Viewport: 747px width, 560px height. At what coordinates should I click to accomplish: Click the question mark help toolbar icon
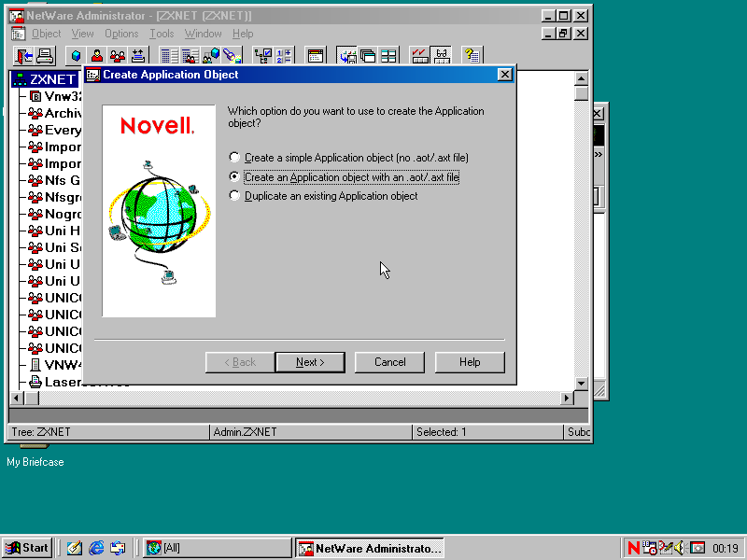[x=472, y=56]
